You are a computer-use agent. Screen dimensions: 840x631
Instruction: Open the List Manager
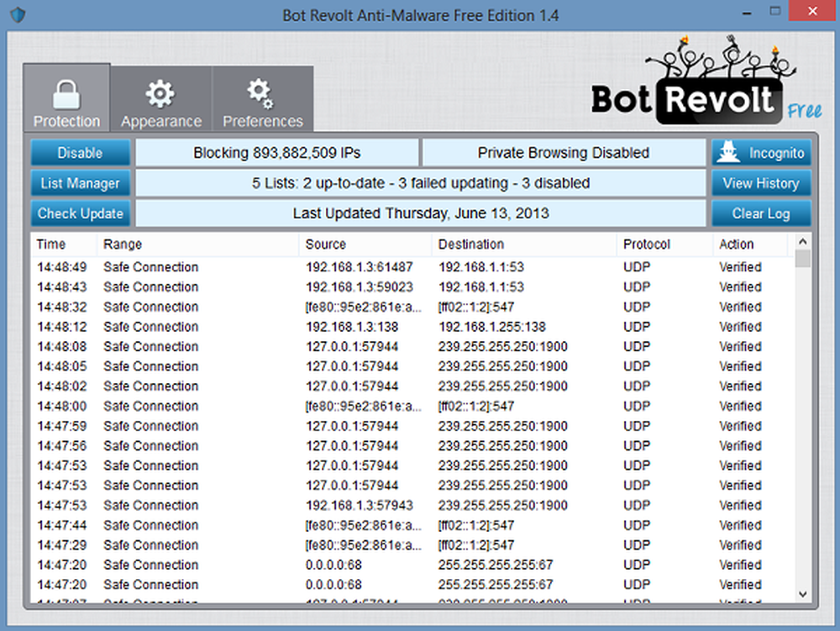tap(81, 183)
